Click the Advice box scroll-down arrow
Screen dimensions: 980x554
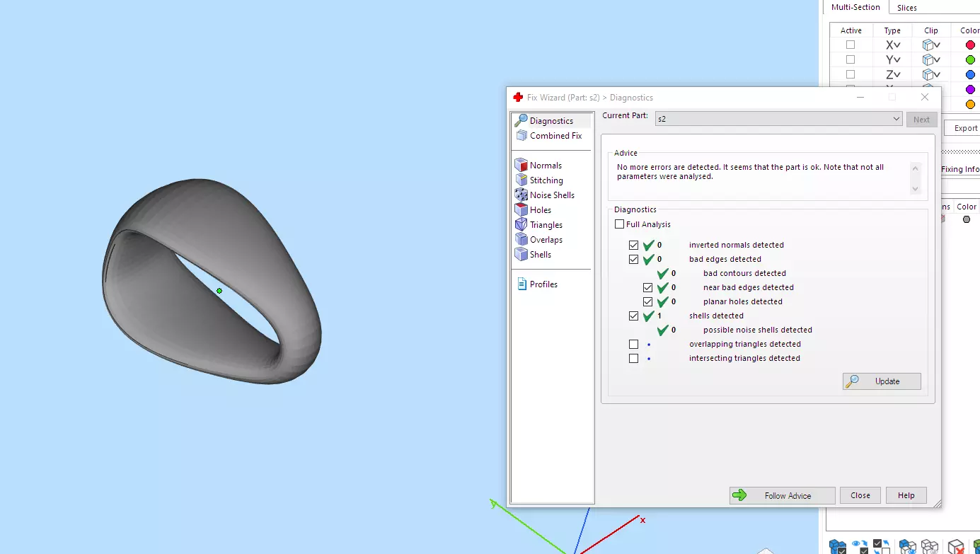915,189
